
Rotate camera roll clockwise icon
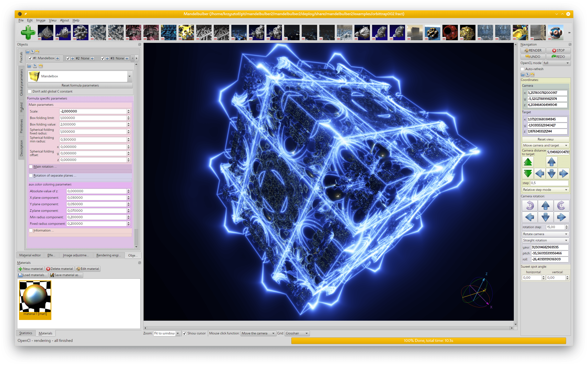[x=561, y=206]
